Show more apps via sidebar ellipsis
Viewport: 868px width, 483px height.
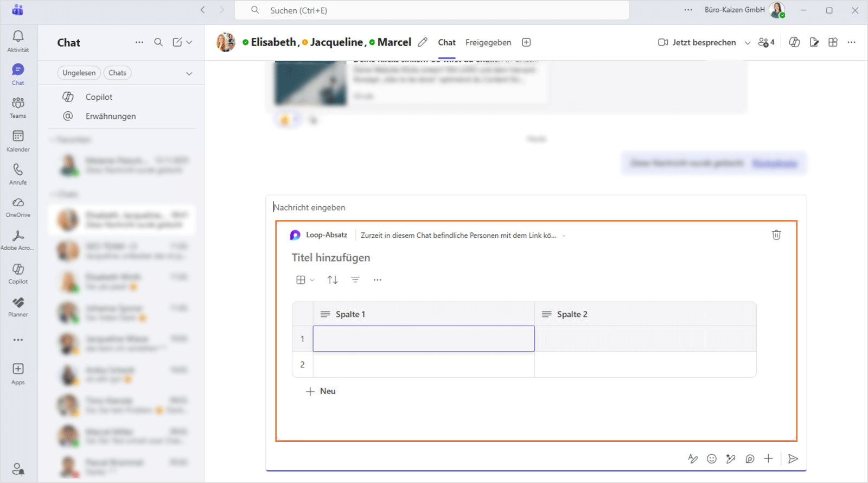(x=18, y=340)
